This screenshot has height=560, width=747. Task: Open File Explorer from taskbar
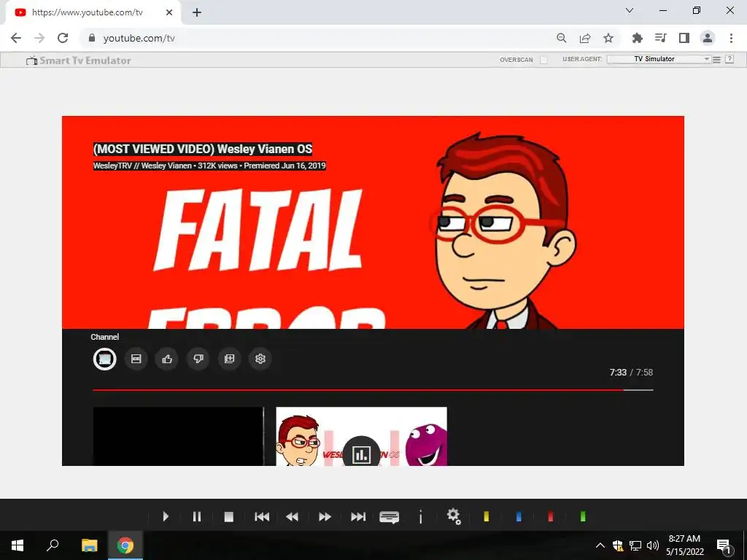pos(89,545)
